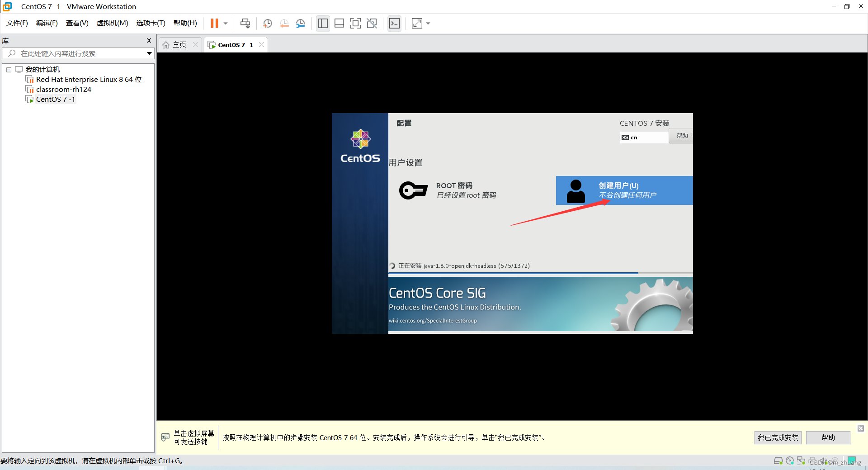Close the 库 library panel
Viewport: 868px width, 470px height.
tap(149, 41)
